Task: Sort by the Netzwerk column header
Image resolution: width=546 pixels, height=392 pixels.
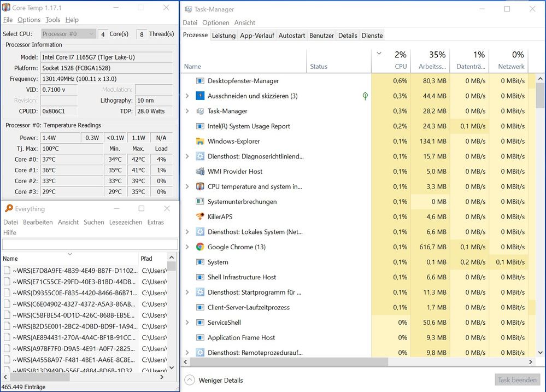Action: coord(508,60)
